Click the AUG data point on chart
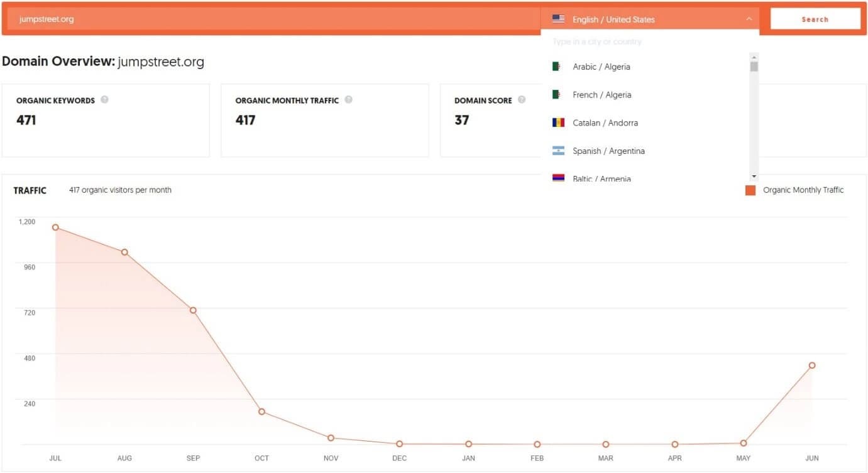The image size is (868, 473). tap(124, 252)
